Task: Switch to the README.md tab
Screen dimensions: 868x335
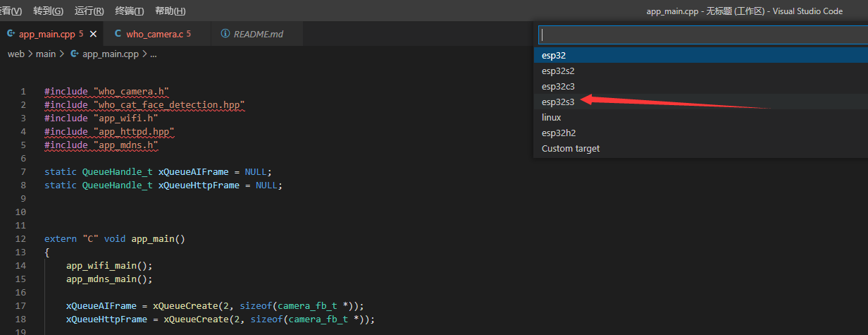Action: (x=258, y=34)
